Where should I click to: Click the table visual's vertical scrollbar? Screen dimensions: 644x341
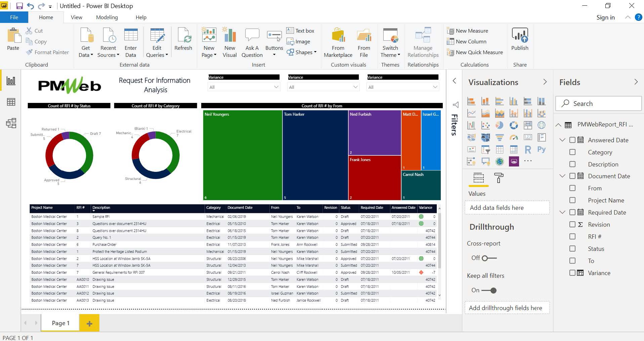point(439,240)
